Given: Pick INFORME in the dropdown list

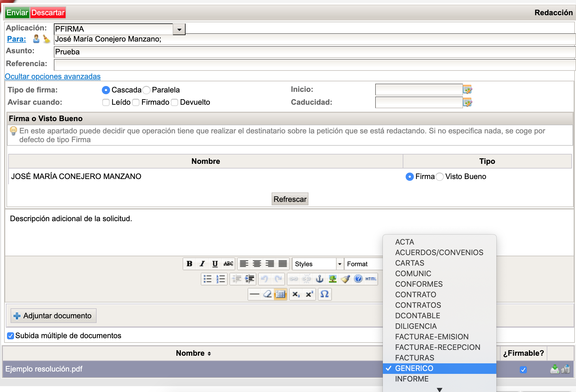Looking at the screenshot, I should pos(412,379).
